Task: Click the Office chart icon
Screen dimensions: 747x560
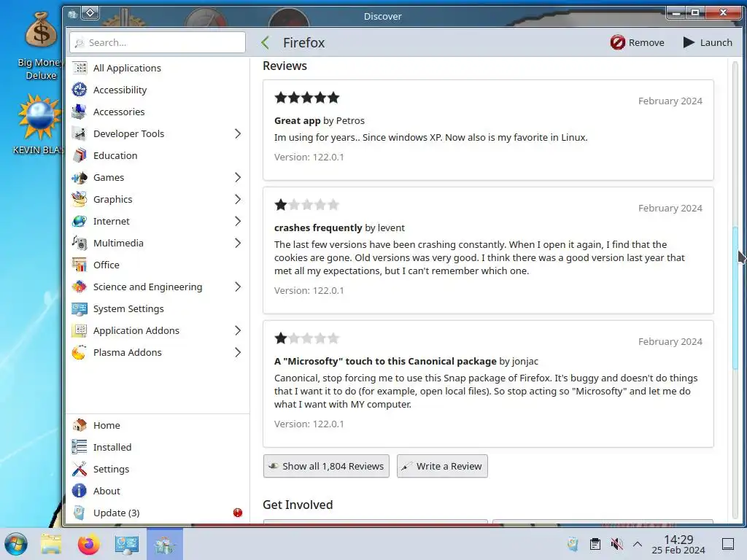Action: [x=80, y=265]
